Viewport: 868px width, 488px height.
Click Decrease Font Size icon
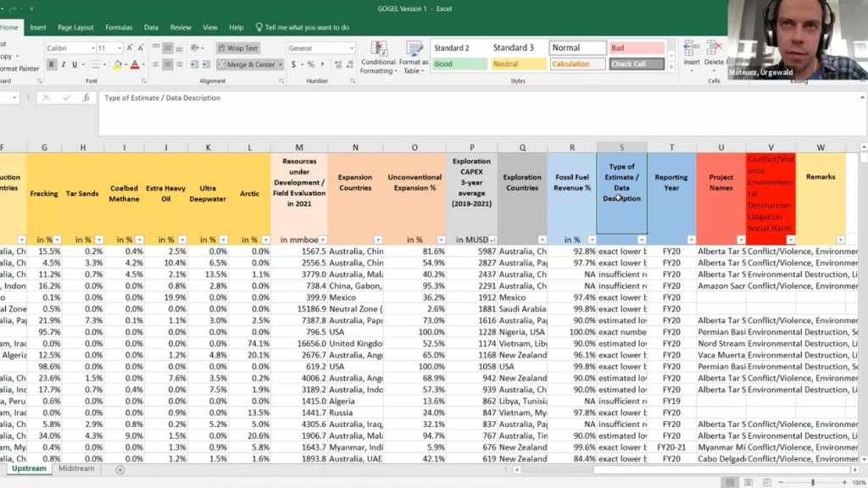click(140, 48)
